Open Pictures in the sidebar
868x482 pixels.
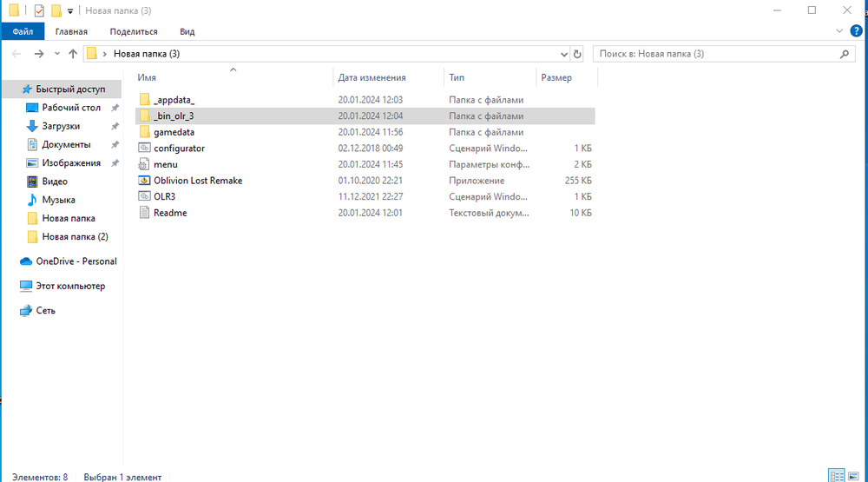71,163
